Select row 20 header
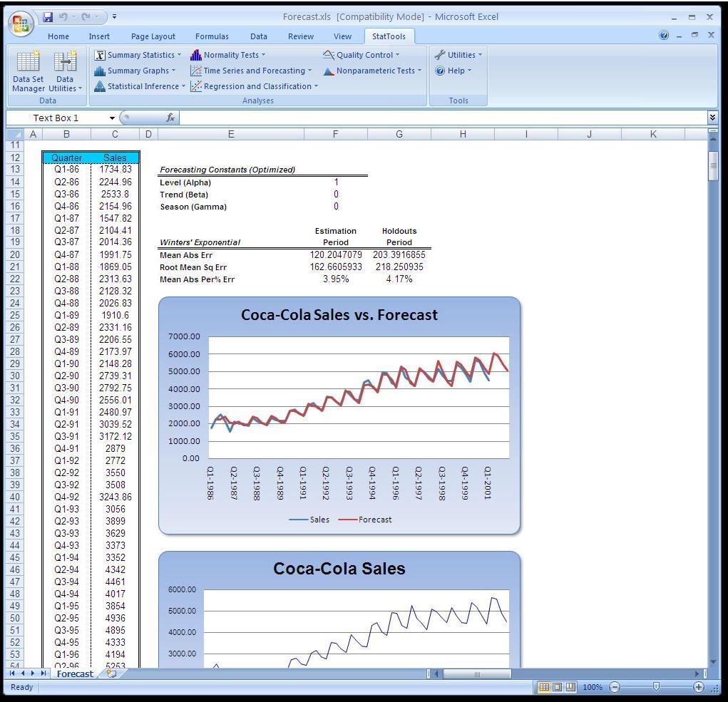The height and width of the screenshot is (702, 728). [15, 254]
